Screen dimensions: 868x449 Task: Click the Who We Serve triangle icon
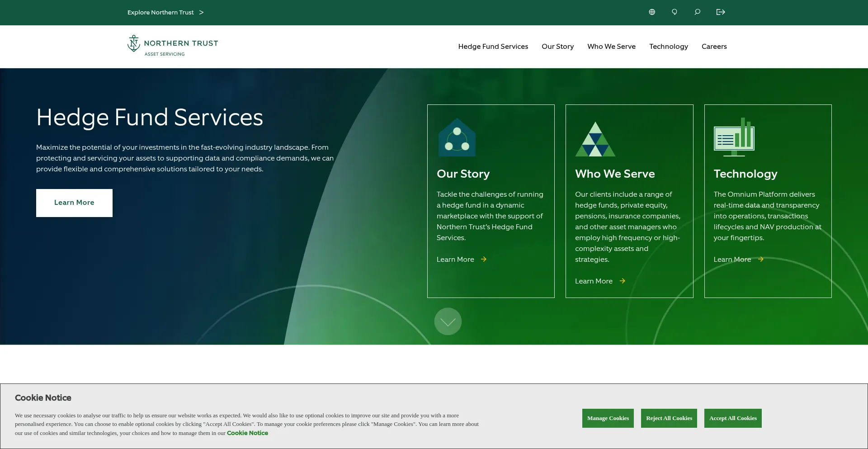coord(595,139)
